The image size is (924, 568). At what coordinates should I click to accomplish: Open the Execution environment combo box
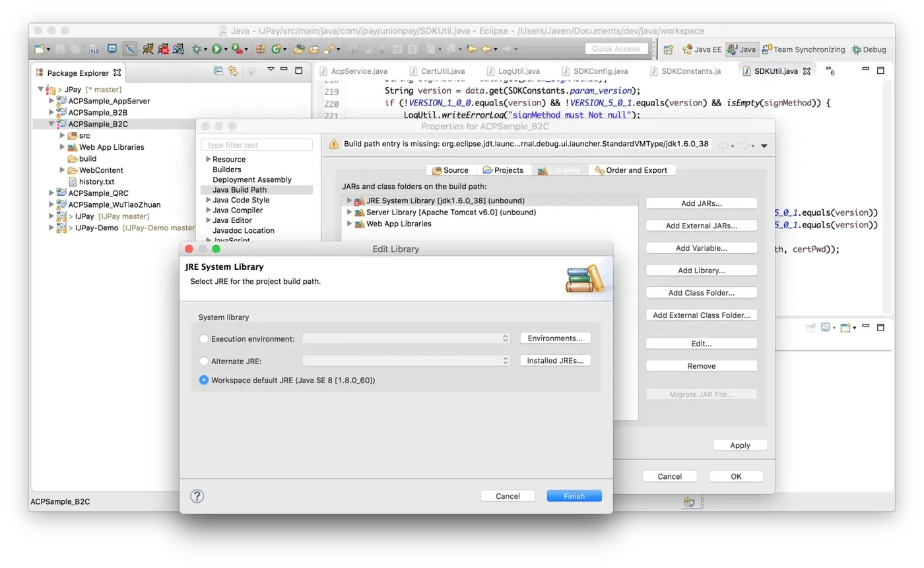pos(407,338)
